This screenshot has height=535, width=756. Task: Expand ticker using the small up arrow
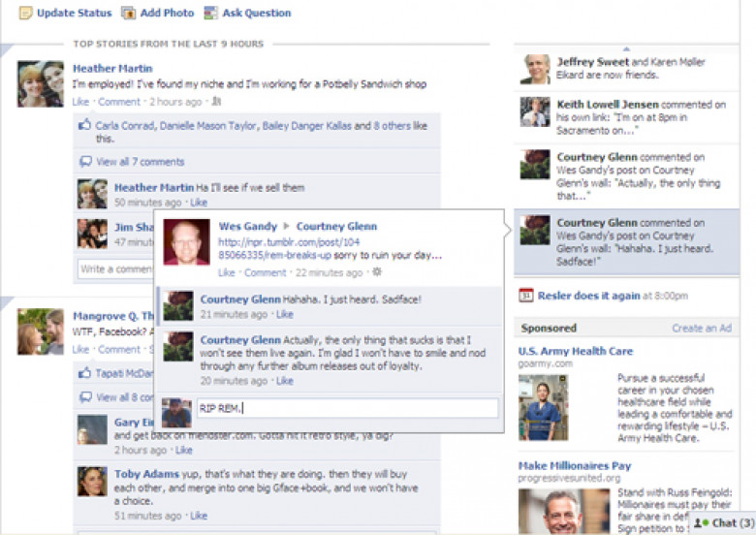tap(626, 48)
